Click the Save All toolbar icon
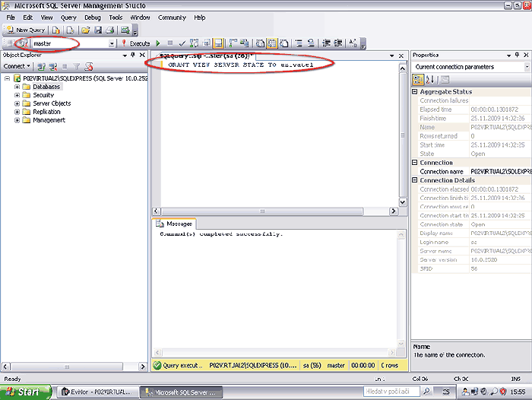Screen dimensions: 532x400 pos(110,30)
